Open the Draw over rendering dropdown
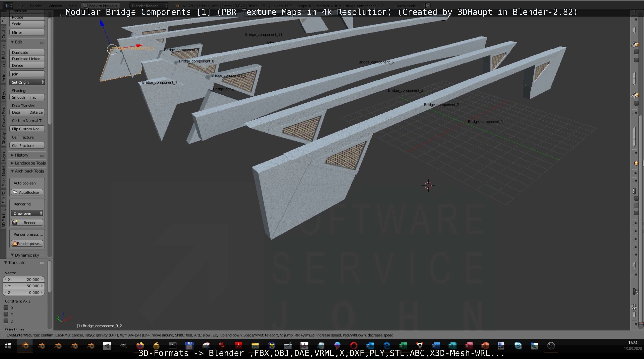644x359 pixels. [27, 213]
